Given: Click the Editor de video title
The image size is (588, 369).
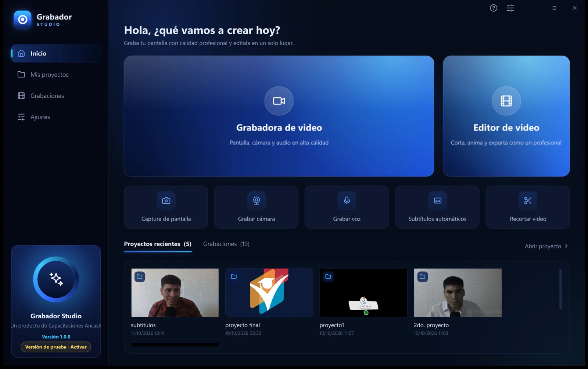Looking at the screenshot, I should coord(506,128).
